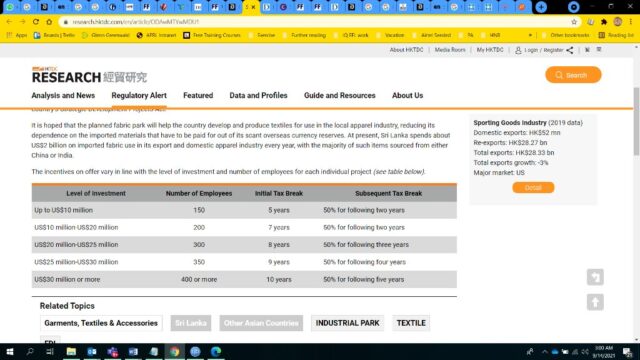Open the Media Room link
The height and width of the screenshot is (360, 640).
click(450, 50)
